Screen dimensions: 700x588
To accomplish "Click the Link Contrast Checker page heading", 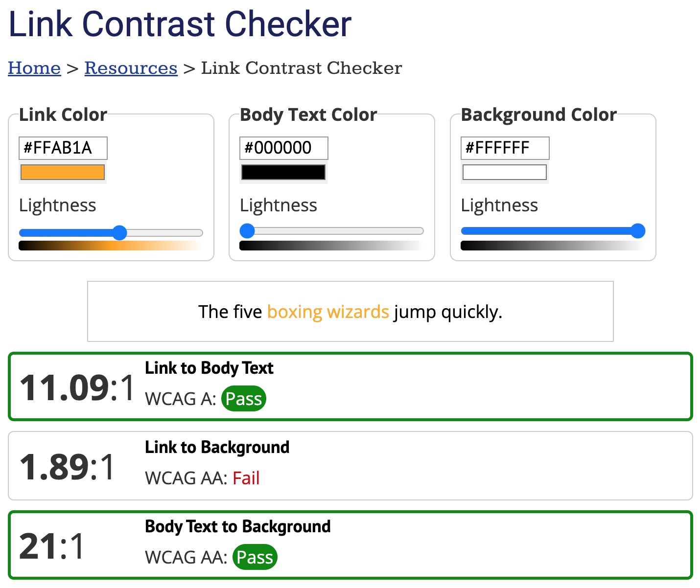I will tap(180, 24).
